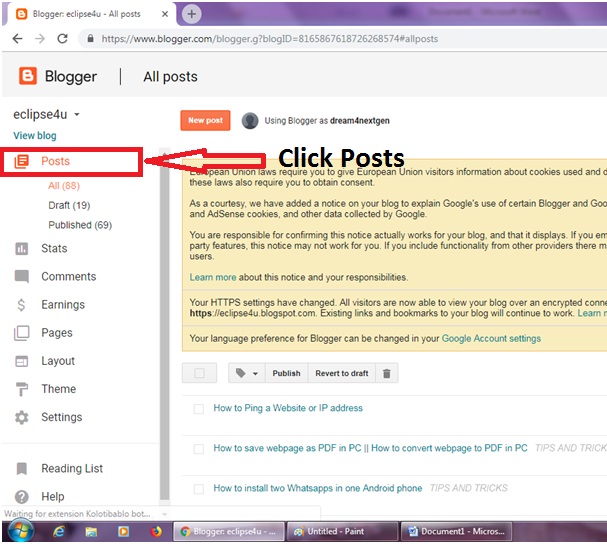Open Help in the sidebar
The height and width of the screenshot is (544, 607).
point(53,496)
